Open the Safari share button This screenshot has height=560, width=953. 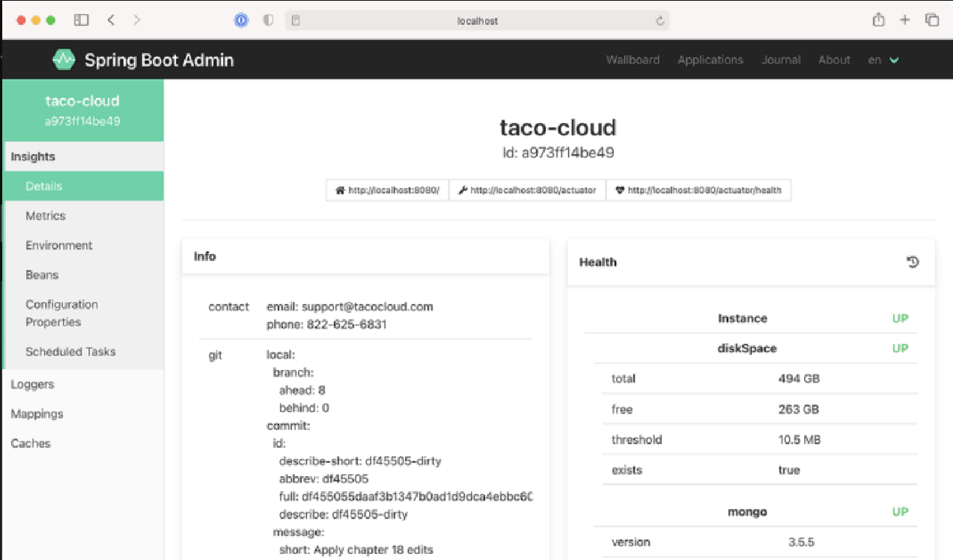coord(879,20)
